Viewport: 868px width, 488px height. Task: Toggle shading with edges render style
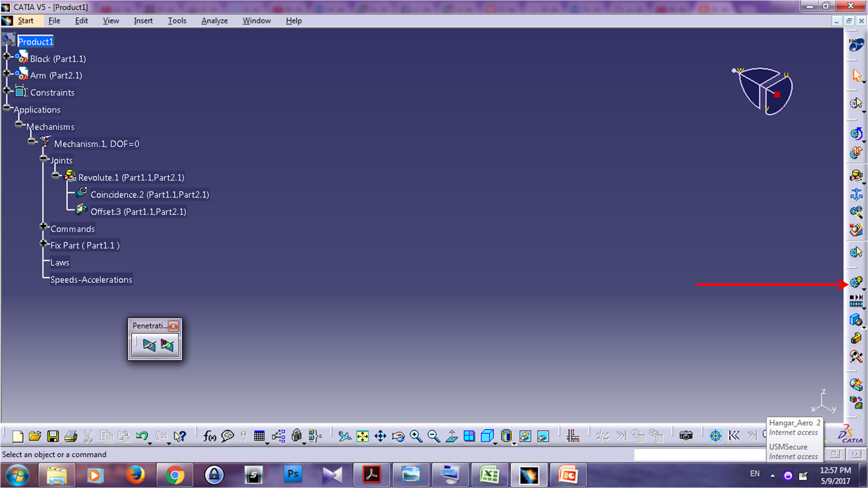507,435
